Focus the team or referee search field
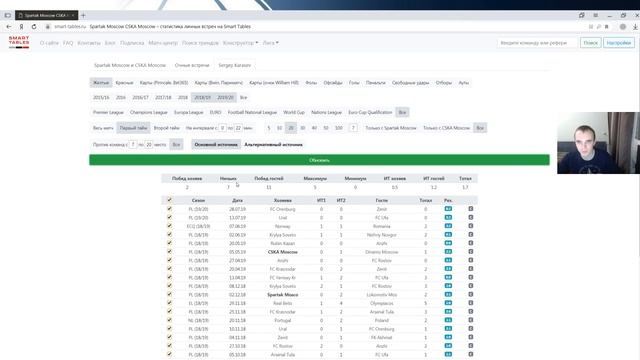Screen dimensions: 640x360 537,42
